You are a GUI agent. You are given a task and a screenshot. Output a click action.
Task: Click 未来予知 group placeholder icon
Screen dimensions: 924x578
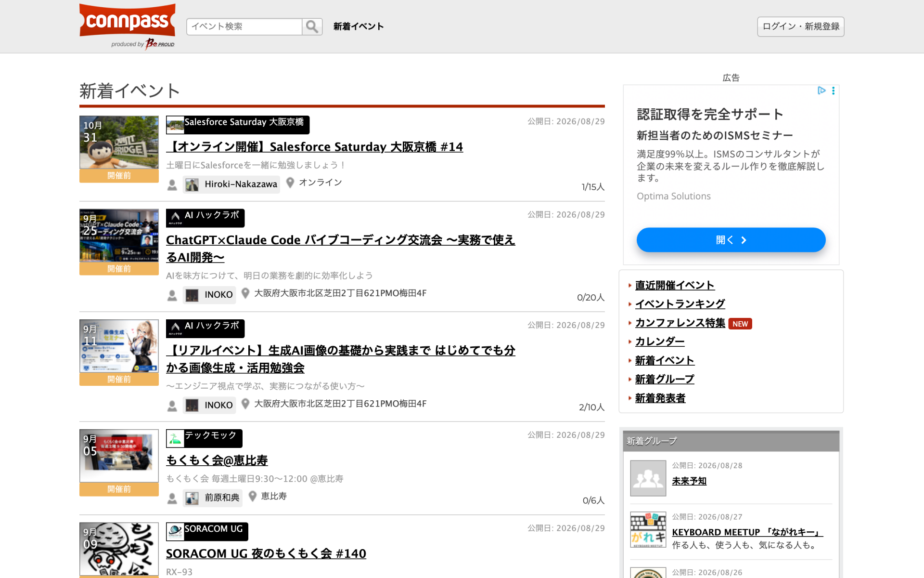pyautogui.click(x=648, y=478)
